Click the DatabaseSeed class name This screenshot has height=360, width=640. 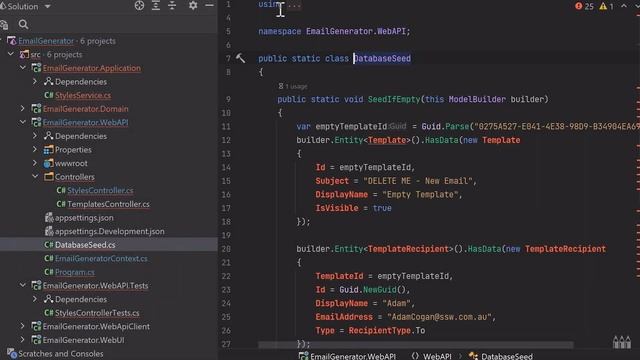[x=382, y=58]
